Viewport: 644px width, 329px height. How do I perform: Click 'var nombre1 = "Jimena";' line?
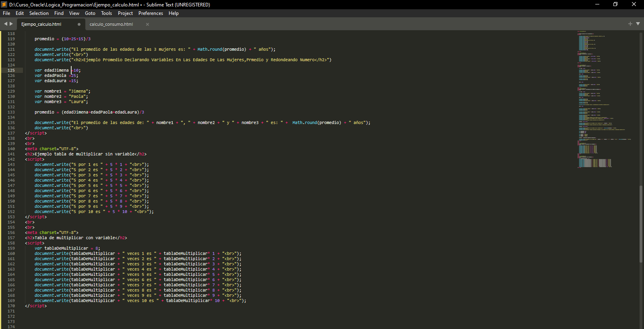point(62,91)
